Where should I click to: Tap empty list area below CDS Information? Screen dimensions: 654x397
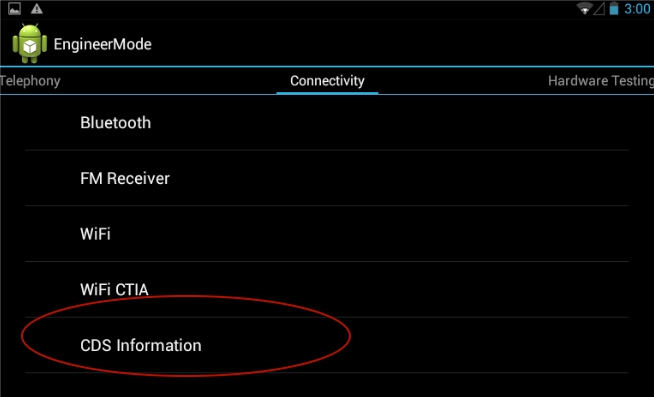click(x=327, y=385)
